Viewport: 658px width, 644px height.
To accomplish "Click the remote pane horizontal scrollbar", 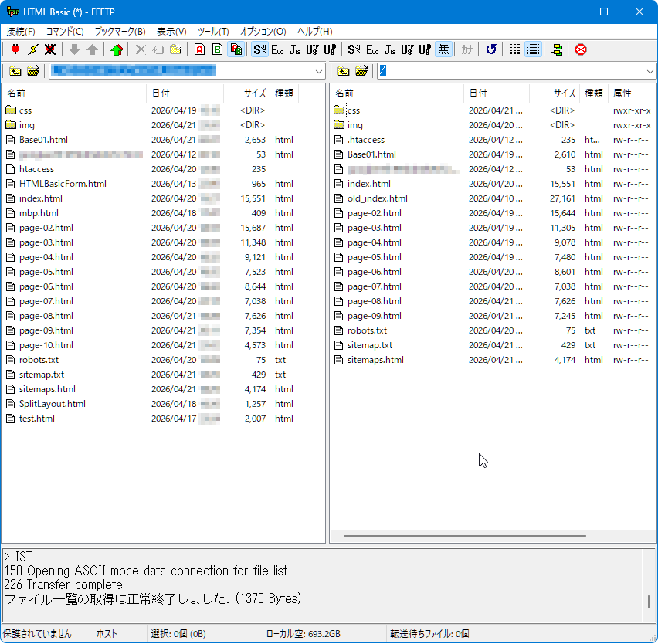I will tap(465, 536).
